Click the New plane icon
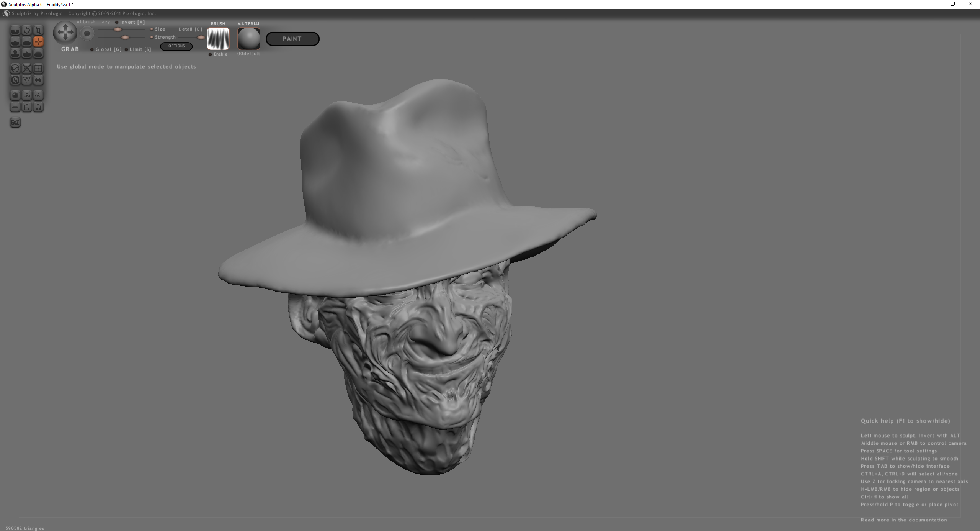The image size is (980, 531). pyautogui.click(x=15, y=107)
